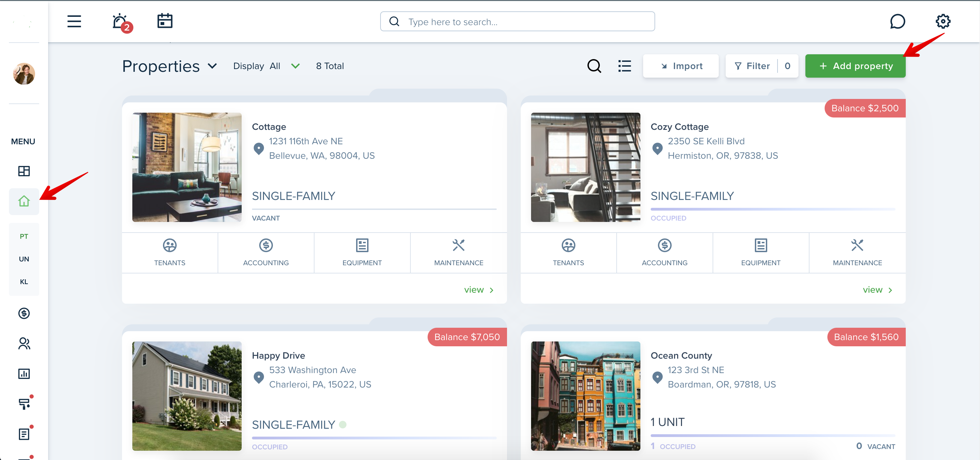Click view link for Cozy Cottage

(x=877, y=290)
